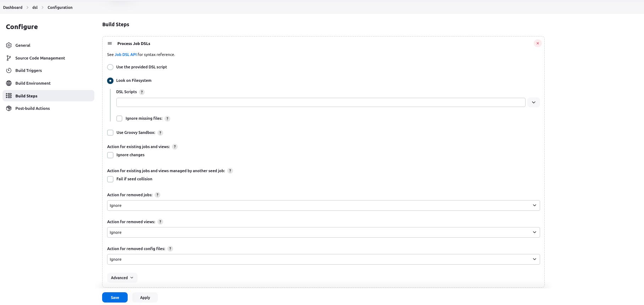The width and height of the screenshot is (644, 305).
Task: Go to Dashboard via breadcrumb
Action: [x=12, y=7]
